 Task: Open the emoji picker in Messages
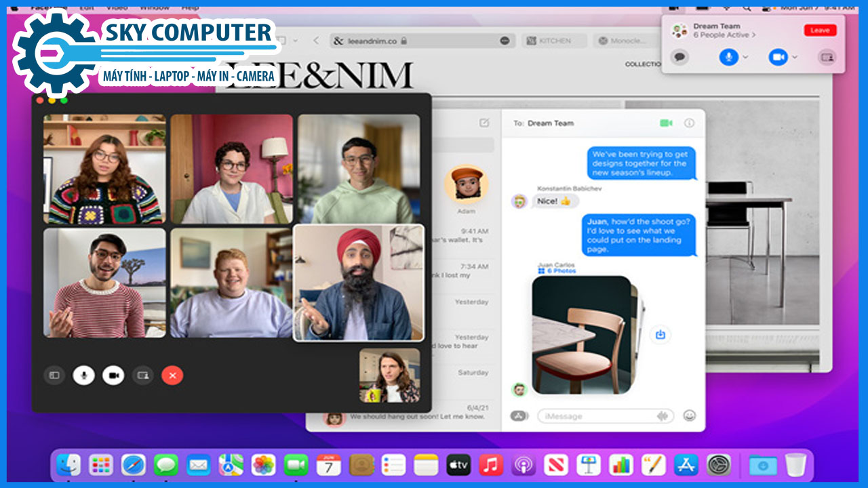click(x=690, y=415)
